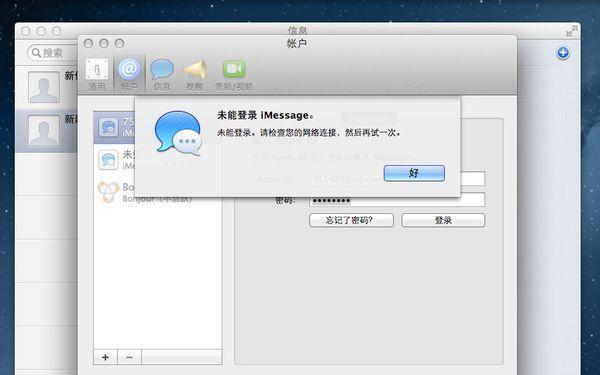This screenshot has height=375, width=600.
Task: Click the search magnifier icon in Messages
Action: click(x=36, y=52)
